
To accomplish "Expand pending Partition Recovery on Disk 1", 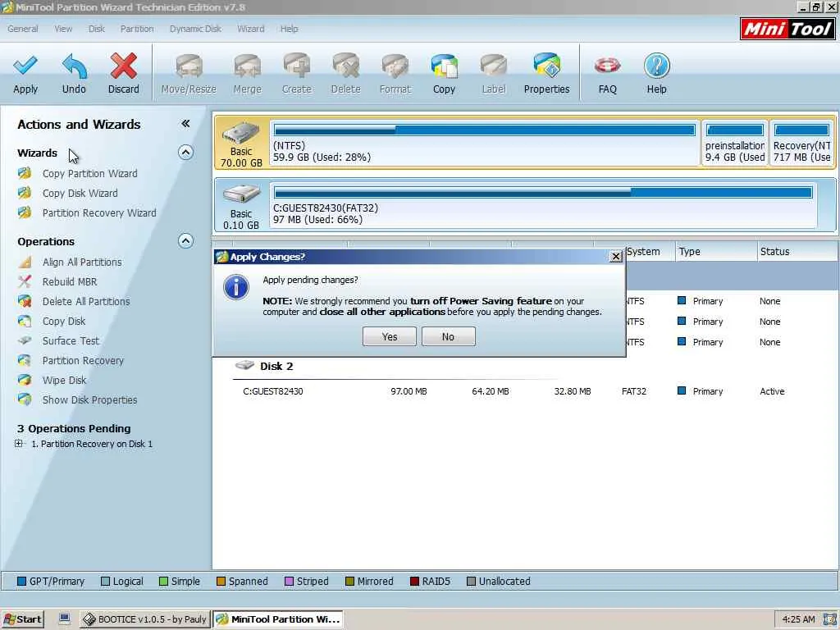I will click(x=19, y=444).
